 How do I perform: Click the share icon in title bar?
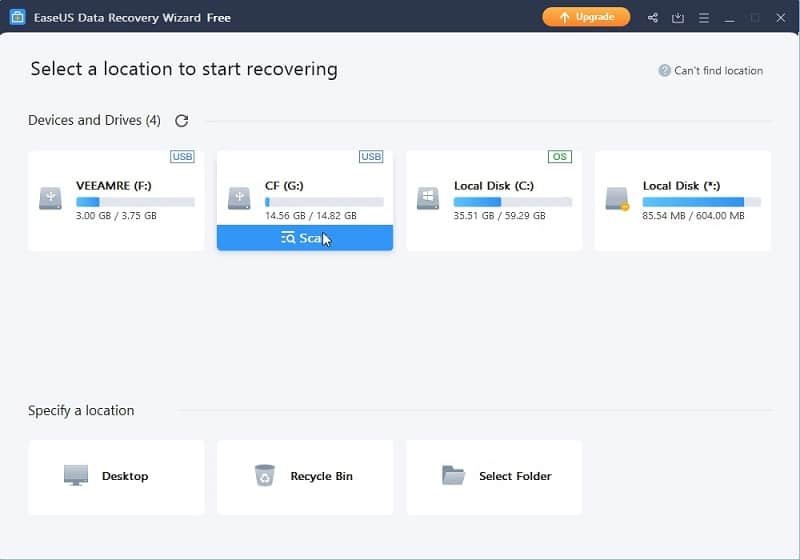tap(653, 17)
